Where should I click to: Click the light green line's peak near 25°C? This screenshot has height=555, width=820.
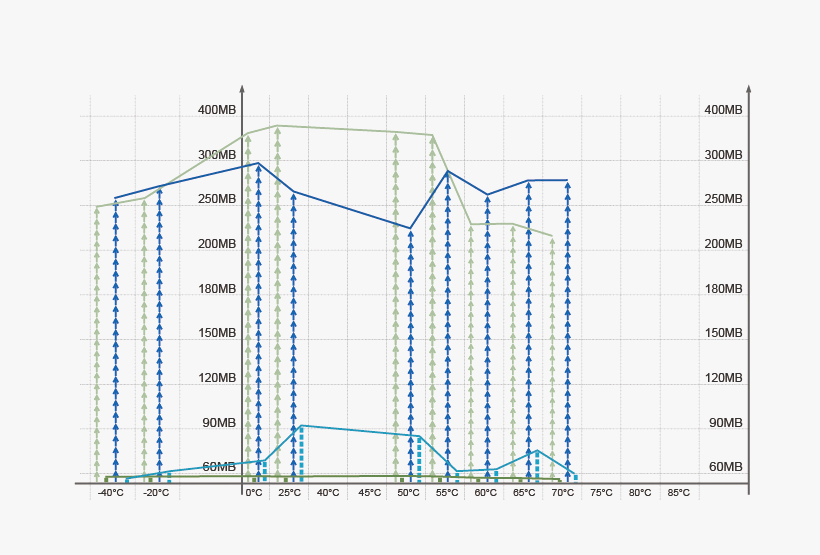pos(277,126)
